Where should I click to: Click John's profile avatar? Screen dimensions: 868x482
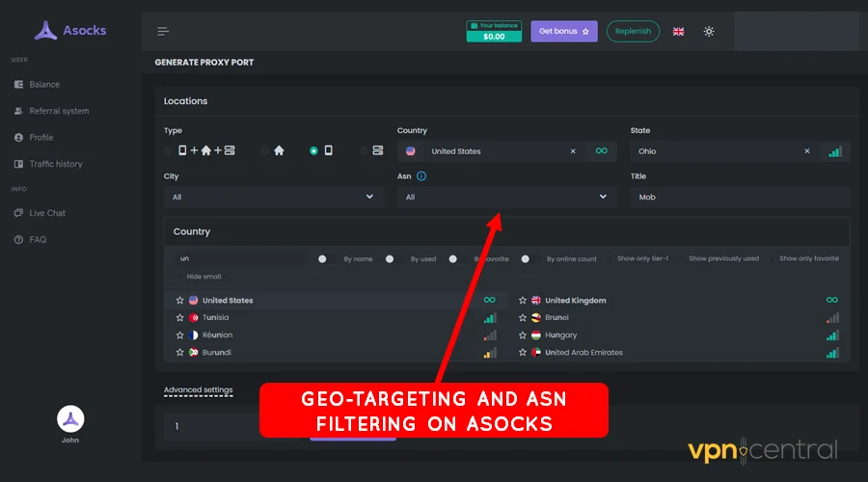click(70, 419)
